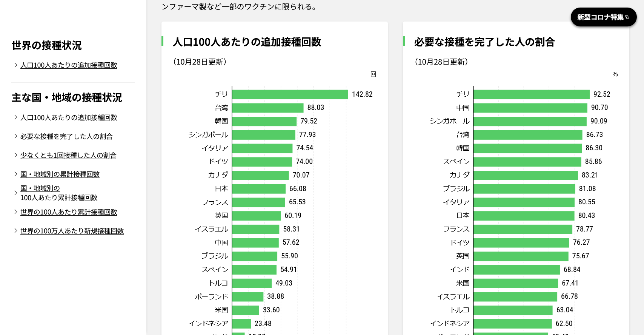The width and height of the screenshot is (644, 335).
Task: Click the 台湾 bar showing 88.03
Action: [x=267, y=108]
